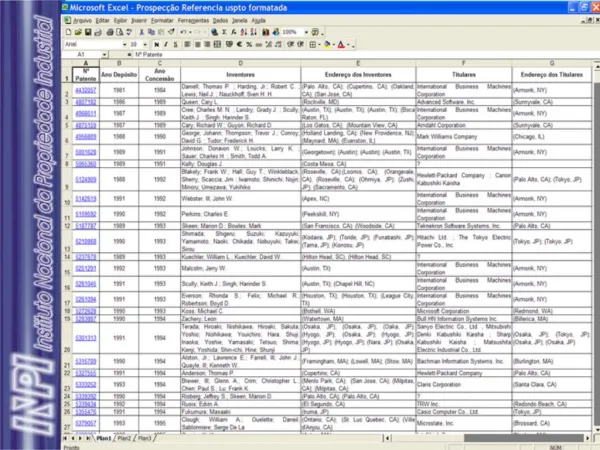Screen dimensions: 600x450
Task: Open patent link in Queen; Cary L. row
Action: point(86,102)
